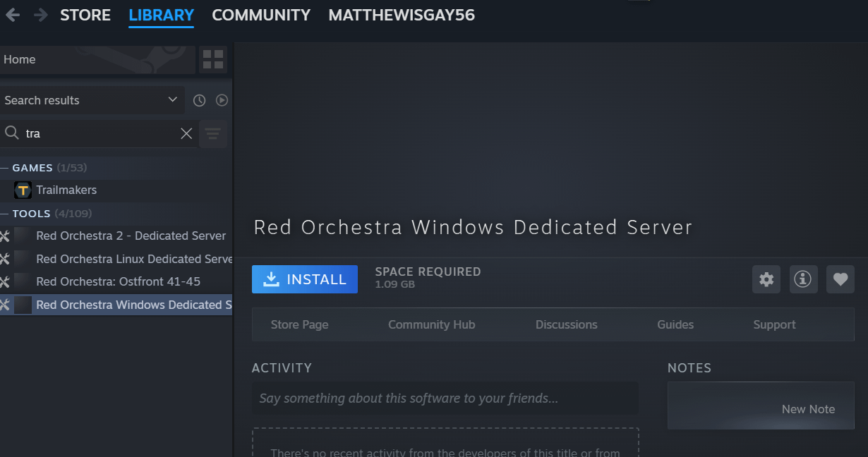The width and height of the screenshot is (868, 457).
Task: Clear the library search text
Action: [186, 133]
